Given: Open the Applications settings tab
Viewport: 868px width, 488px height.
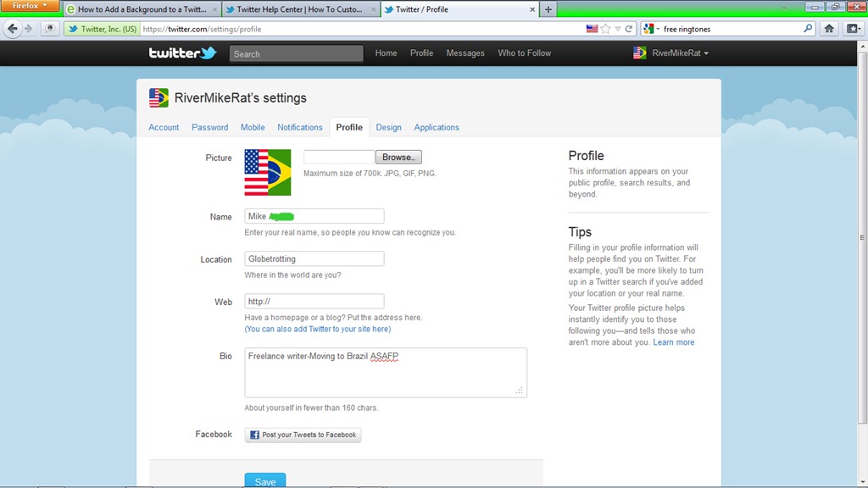Looking at the screenshot, I should [437, 127].
